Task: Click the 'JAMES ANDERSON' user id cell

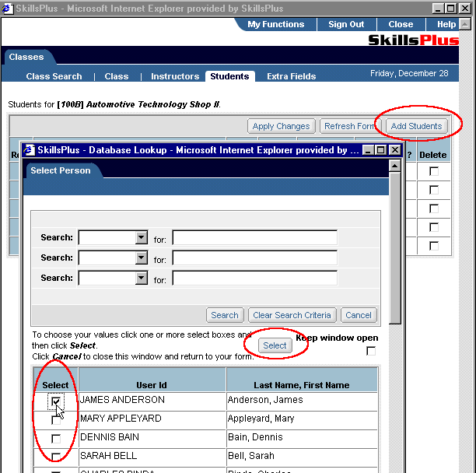Action: click(x=152, y=401)
